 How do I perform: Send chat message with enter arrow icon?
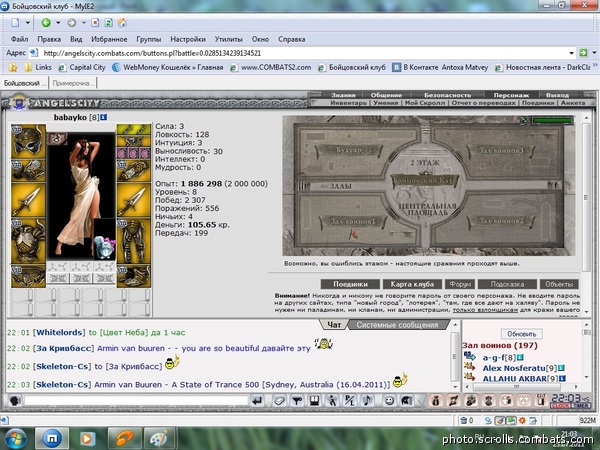[x=258, y=401]
